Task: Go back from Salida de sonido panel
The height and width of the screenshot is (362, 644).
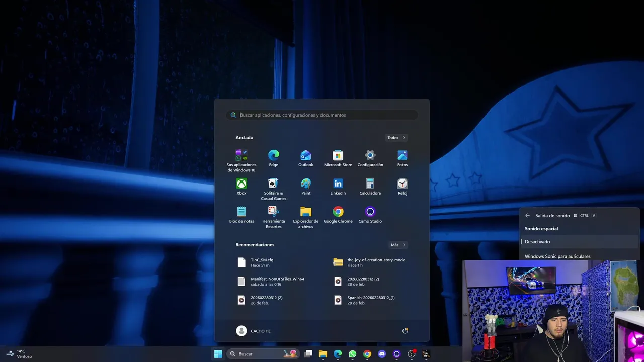Action: point(527,216)
